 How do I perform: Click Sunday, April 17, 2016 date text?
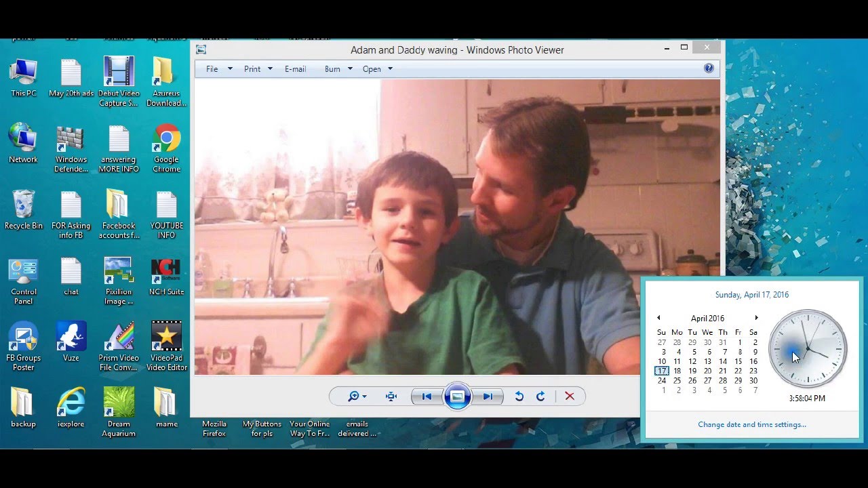click(x=752, y=295)
